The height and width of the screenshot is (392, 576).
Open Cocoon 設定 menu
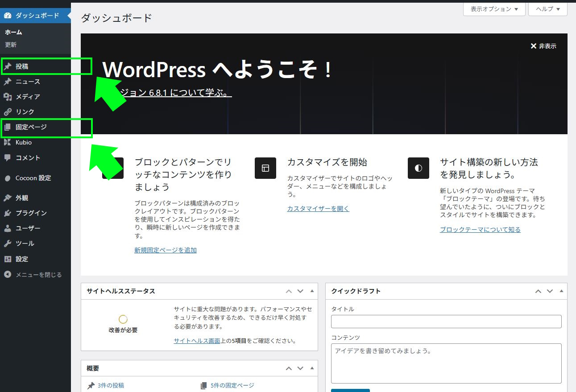[x=35, y=178]
